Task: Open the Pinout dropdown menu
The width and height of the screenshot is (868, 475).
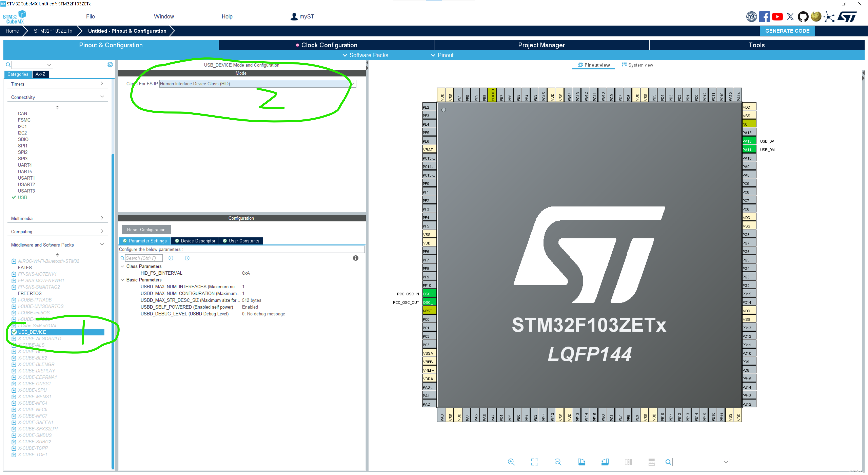Action: click(442, 55)
